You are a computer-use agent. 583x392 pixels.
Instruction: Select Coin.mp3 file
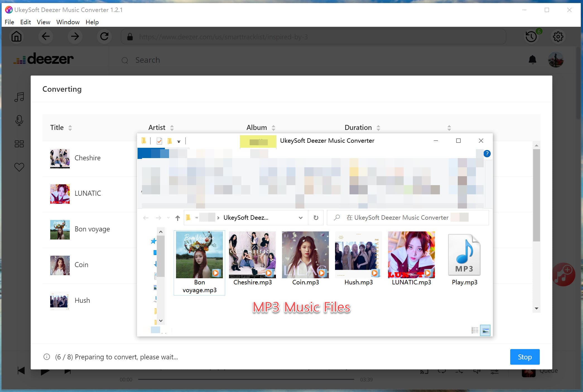(305, 259)
